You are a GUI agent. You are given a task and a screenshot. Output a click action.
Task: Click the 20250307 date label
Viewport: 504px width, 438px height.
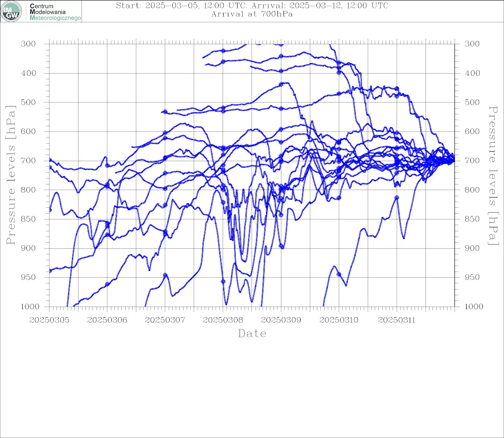[x=165, y=320]
